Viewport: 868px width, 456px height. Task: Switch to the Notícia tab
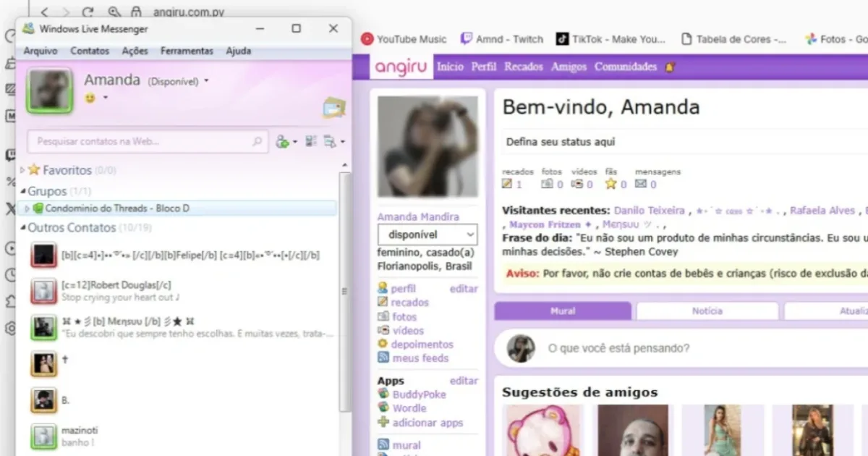tap(707, 311)
